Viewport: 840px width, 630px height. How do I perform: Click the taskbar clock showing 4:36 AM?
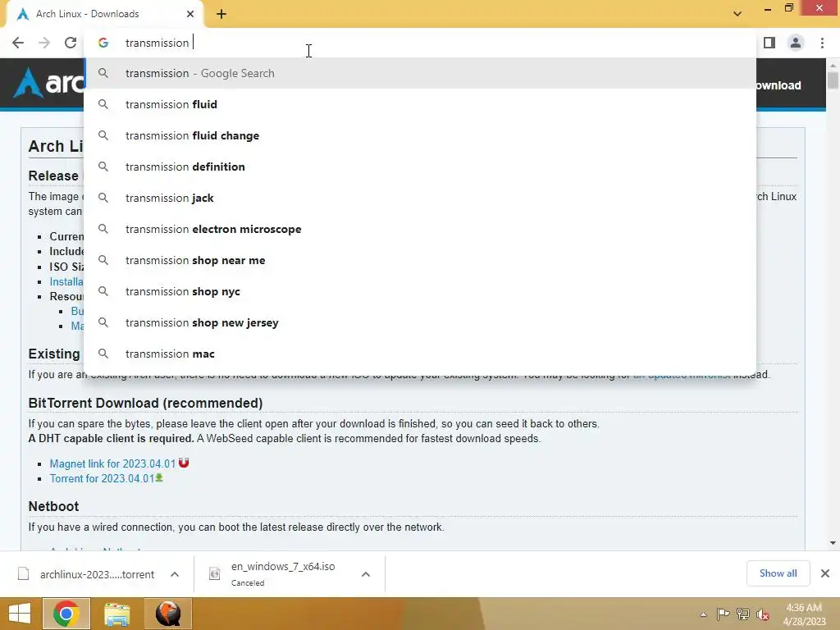(x=804, y=614)
